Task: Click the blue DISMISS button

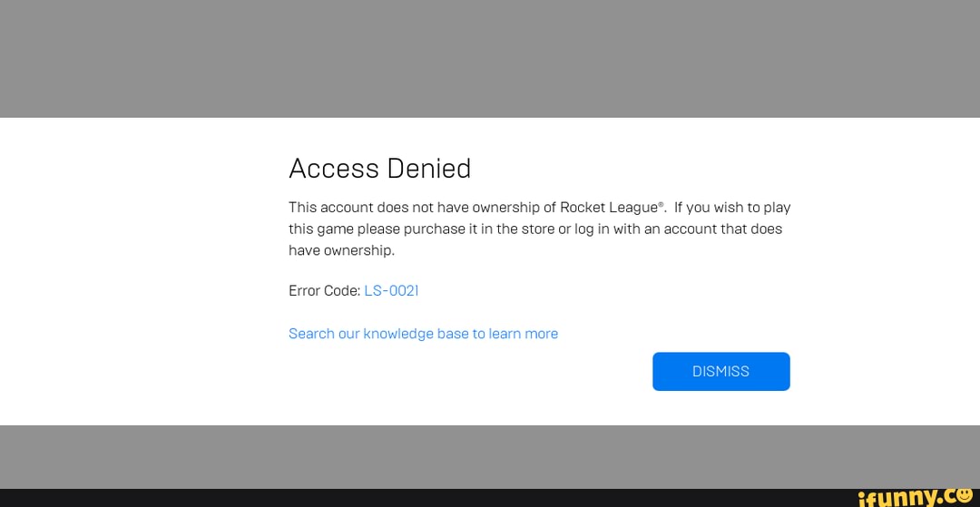Action: pos(720,372)
